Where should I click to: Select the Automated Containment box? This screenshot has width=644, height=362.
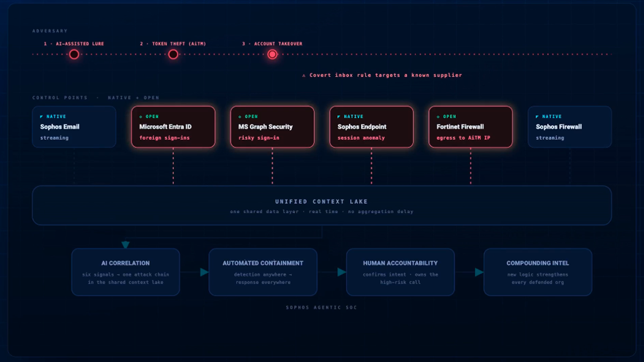[x=263, y=272]
